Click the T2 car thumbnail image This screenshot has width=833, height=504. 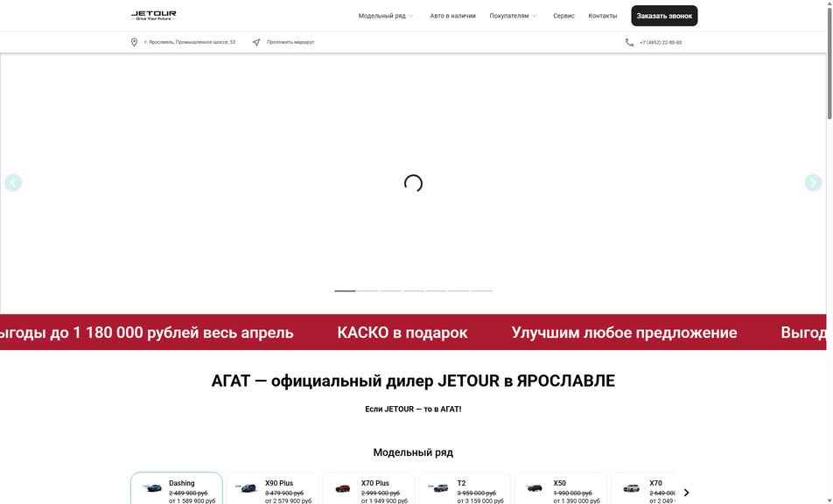(439, 487)
